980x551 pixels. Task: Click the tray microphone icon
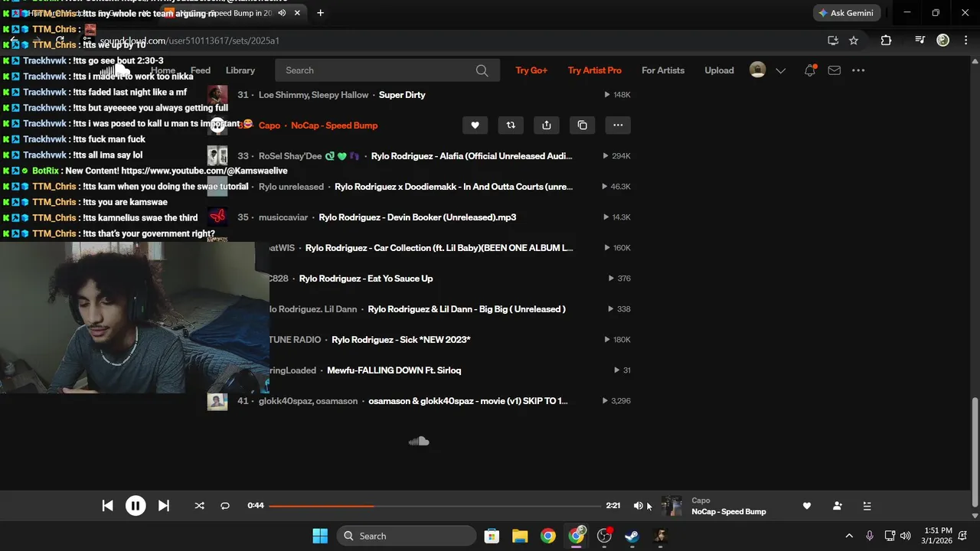coord(869,536)
